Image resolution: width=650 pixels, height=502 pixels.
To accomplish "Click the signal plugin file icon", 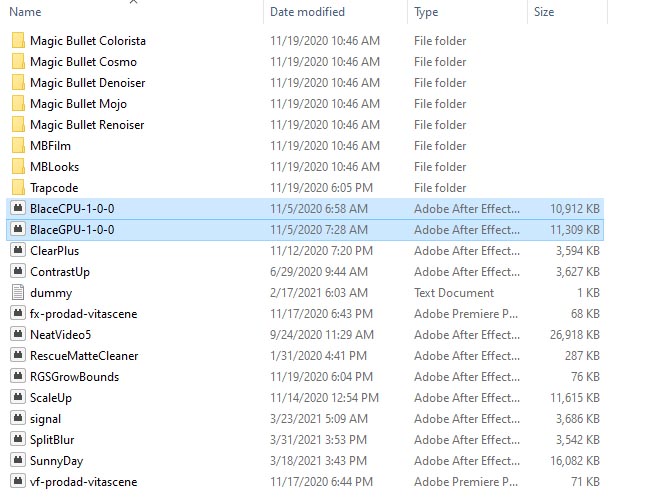I will (x=18, y=418).
